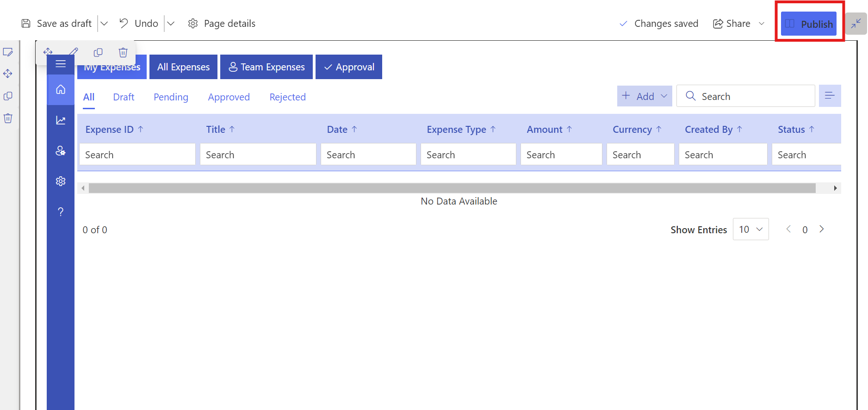Open the settings gear in blue sidebar
The height and width of the screenshot is (410, 868).
[x=61, y=181]
